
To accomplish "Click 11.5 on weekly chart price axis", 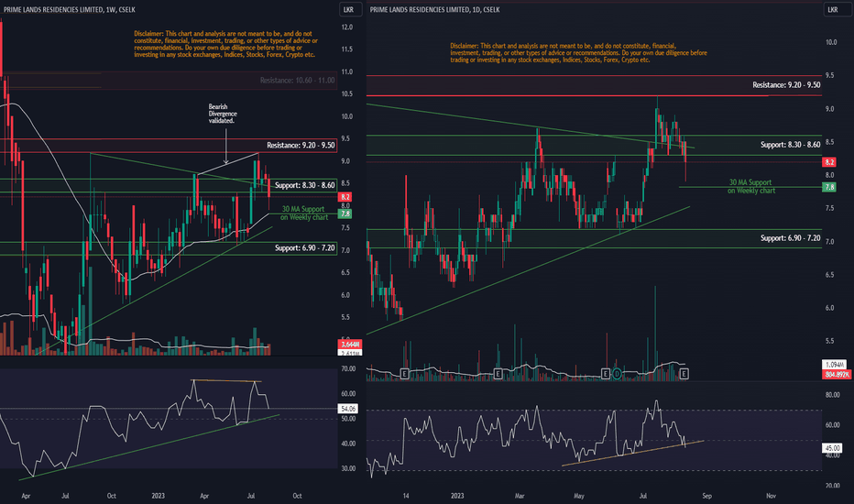I will point(346,49).
